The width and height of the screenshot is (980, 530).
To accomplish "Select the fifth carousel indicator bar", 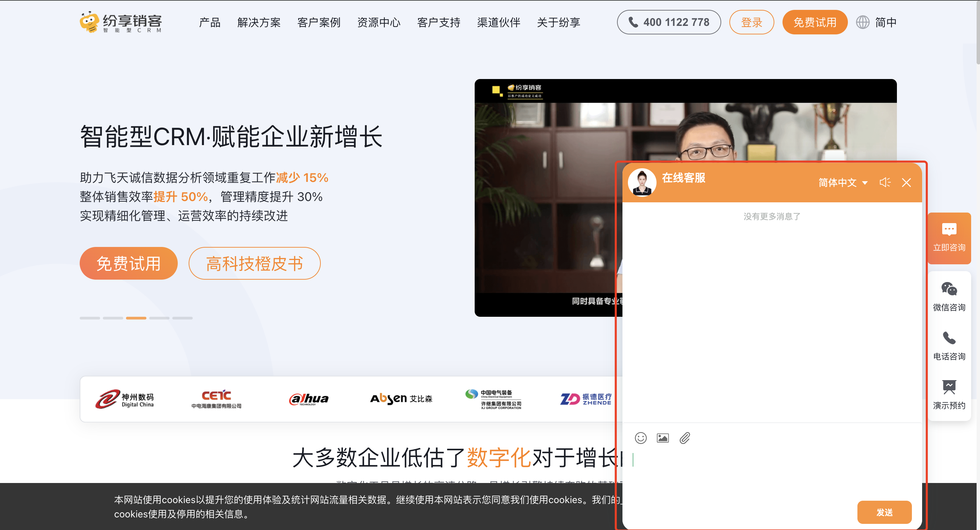I will click(182, 318).
